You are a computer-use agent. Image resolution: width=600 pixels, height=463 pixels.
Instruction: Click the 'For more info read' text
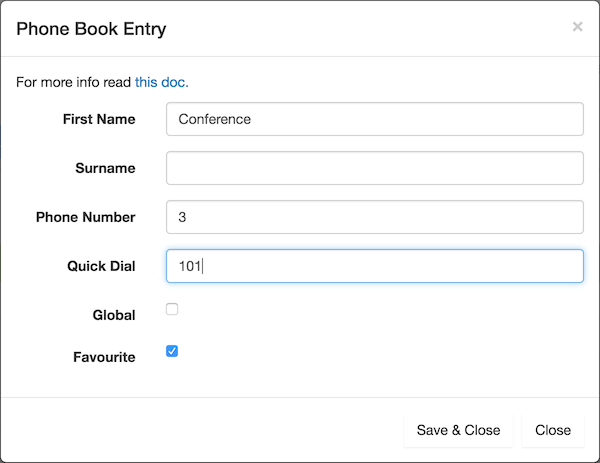(x=73, y=82)
